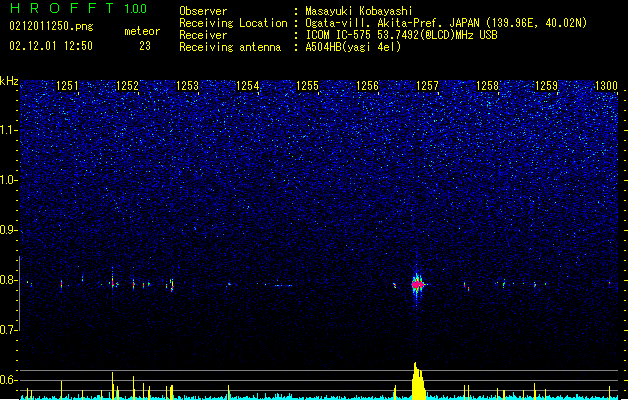Click the 'Receiver' field label
Image resolution: width=629 pixels, height=400 pixels.
(203, 35)
